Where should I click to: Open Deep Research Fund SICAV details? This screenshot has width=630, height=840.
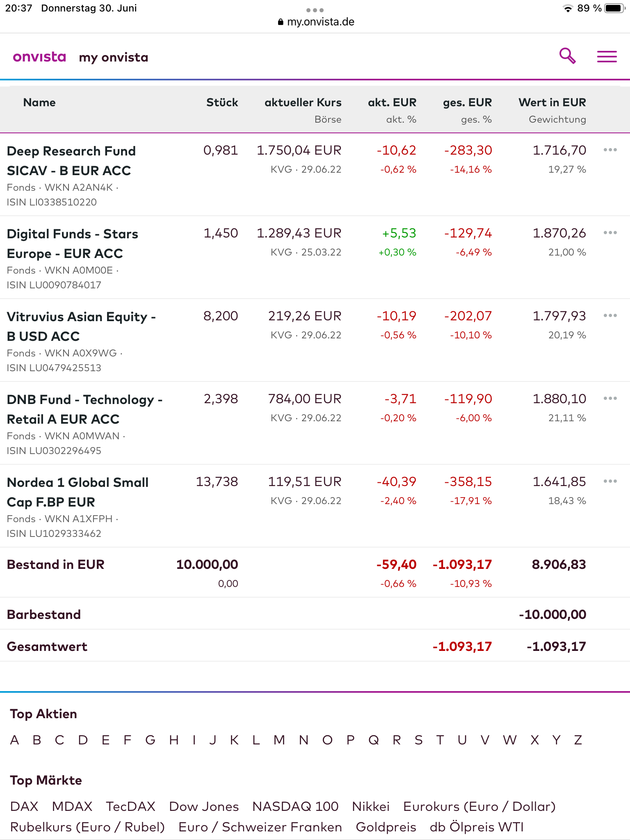click(71, 161)
